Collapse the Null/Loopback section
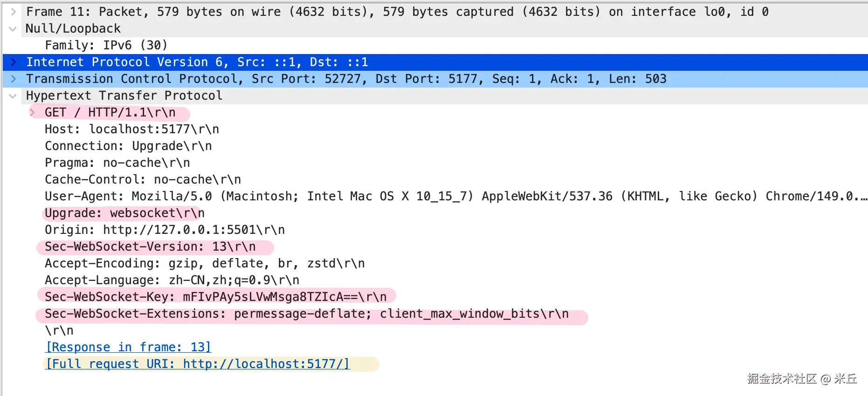The width and height of the screenshot is (868, 396). (13, 28)
